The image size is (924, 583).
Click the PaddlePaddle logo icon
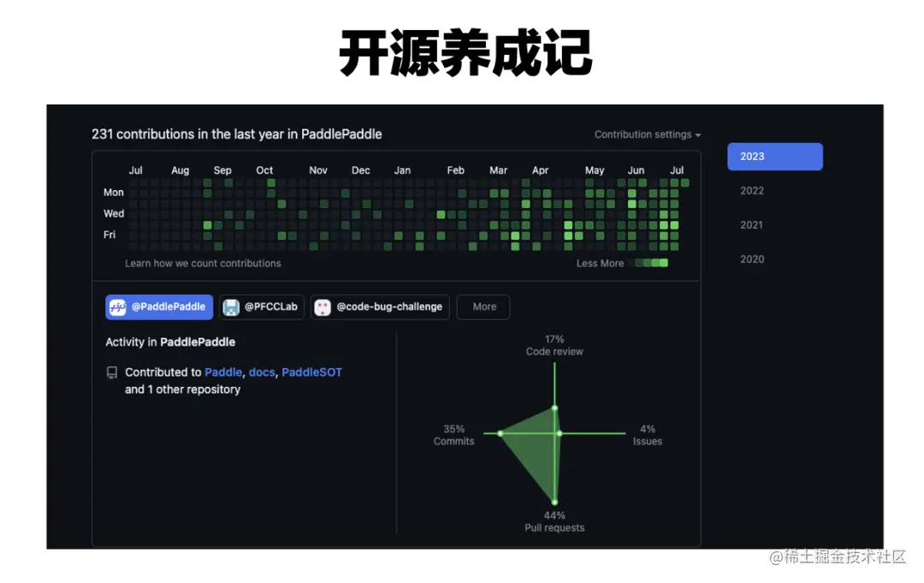click(118, 306)
